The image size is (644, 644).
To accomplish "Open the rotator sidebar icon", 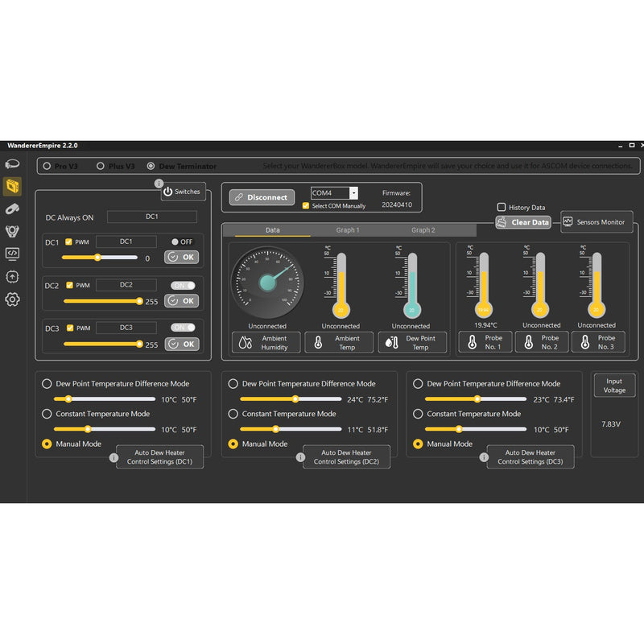I will point(12,209).
